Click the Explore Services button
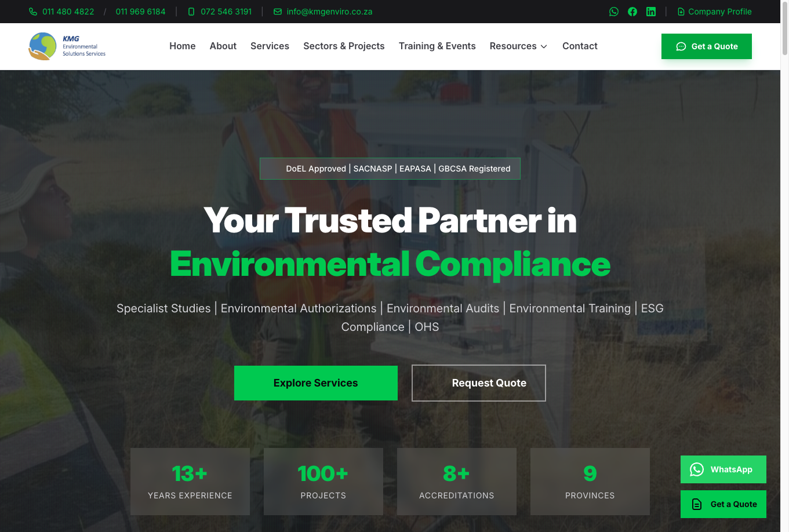Viewport: 789px width, 532px height. (x=315, y=383)
